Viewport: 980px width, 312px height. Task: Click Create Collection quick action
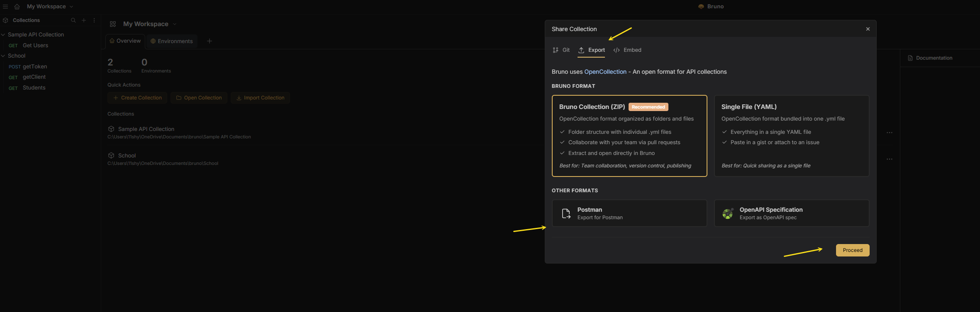pos(137,98)
